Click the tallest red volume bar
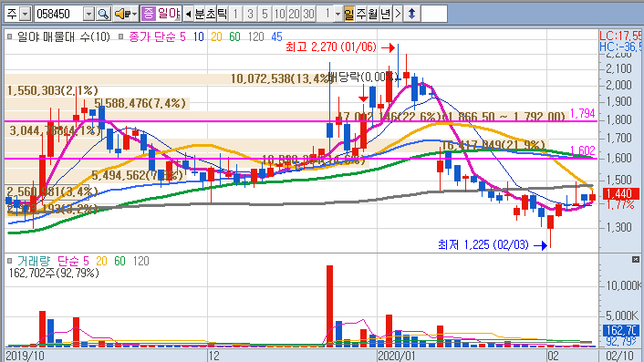The height and width of the screenshot is (362, 644). [329, 305]
